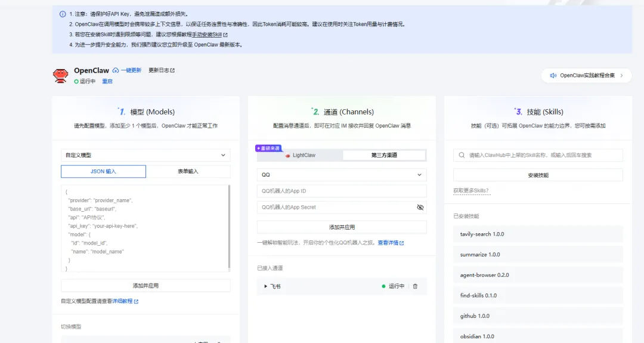Click the summarize 1.0.0 skill
Image resolution: width=644 pixels, height=343 pixels.
pos(538,255)
